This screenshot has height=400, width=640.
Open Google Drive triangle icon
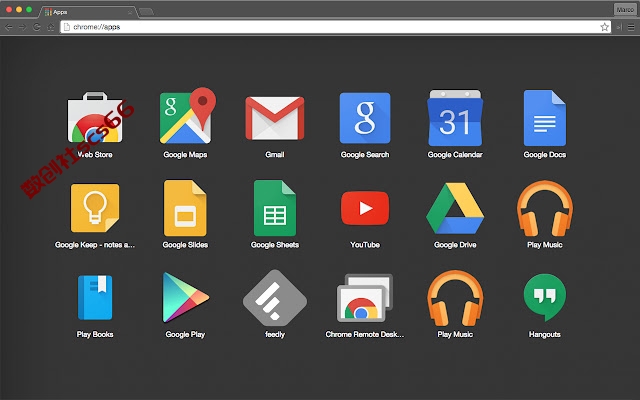[455, 208]
